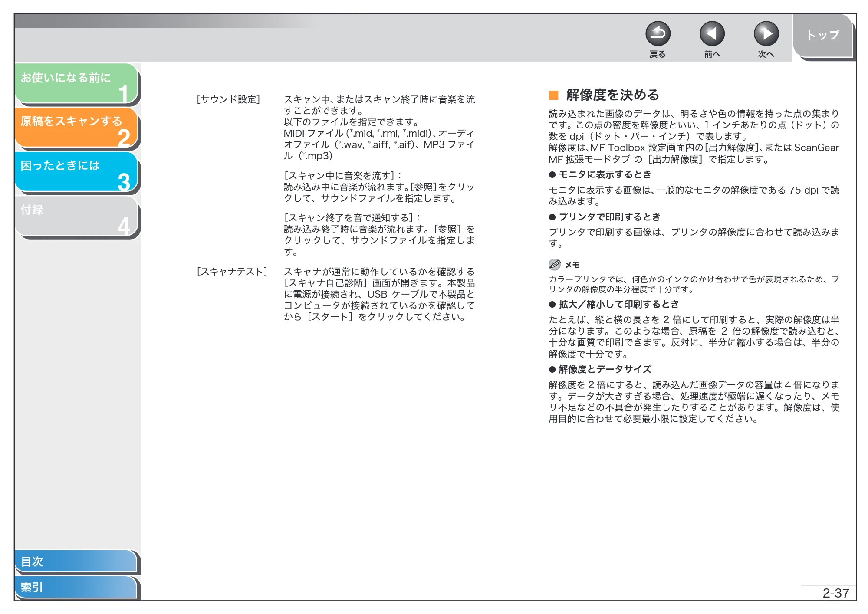The width and height of the screenshot is (868, 614).
Task: Click the heading 解像度を決める
Action: (x=612, y=95)
